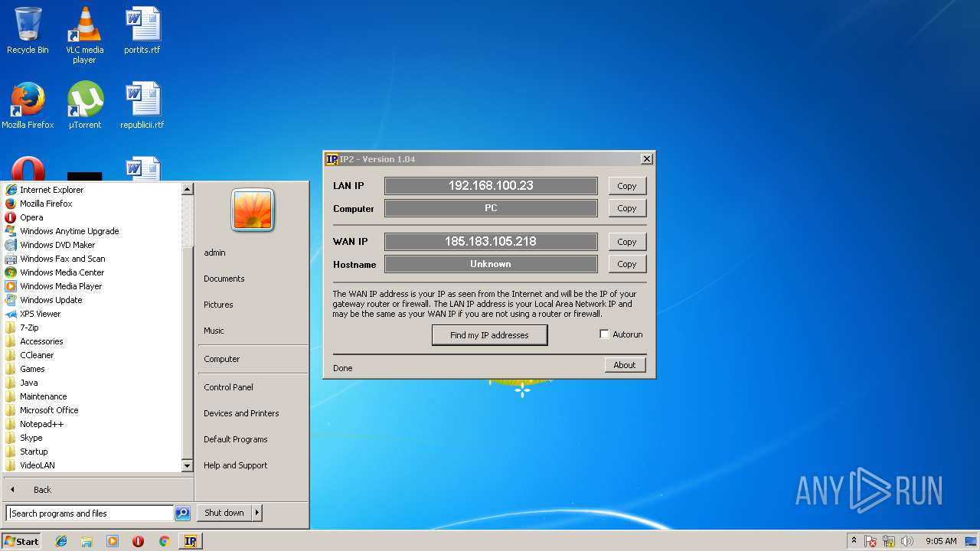Viewport: 980px width, 551px height.
Task: Click the Action Center flag tray icon
Action: click(x=871, y=541)
